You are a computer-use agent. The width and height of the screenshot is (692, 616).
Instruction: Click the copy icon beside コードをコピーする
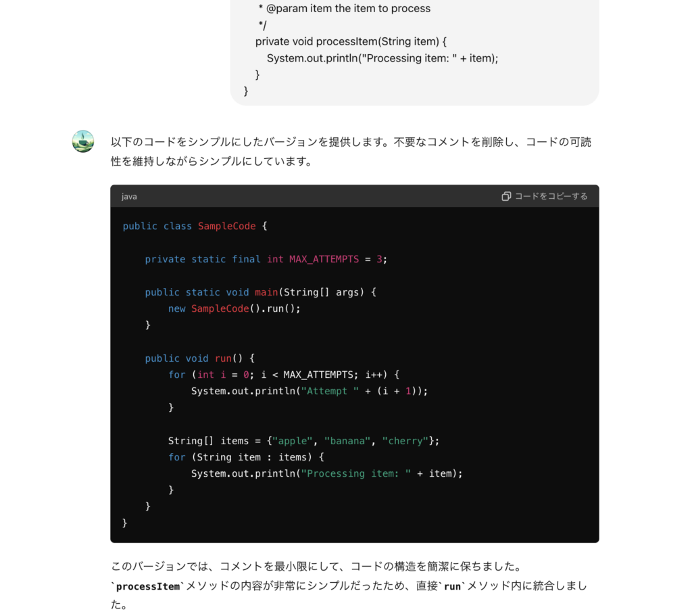(x=506, y=196)
